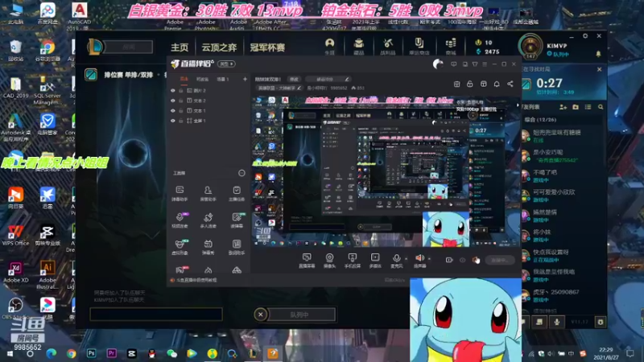Toggle visibility of layer 文本 2
Viewport: 644px width, 362px height.
(173, 101)
